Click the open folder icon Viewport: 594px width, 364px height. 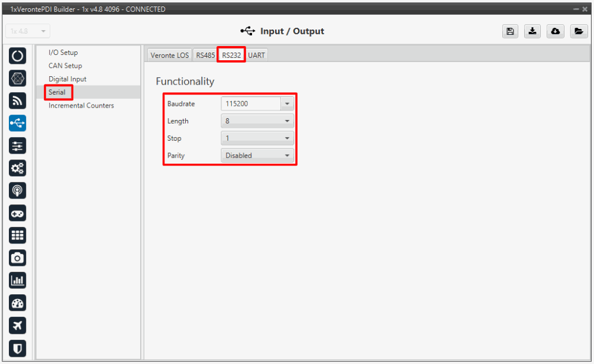(x=578, y=31)
